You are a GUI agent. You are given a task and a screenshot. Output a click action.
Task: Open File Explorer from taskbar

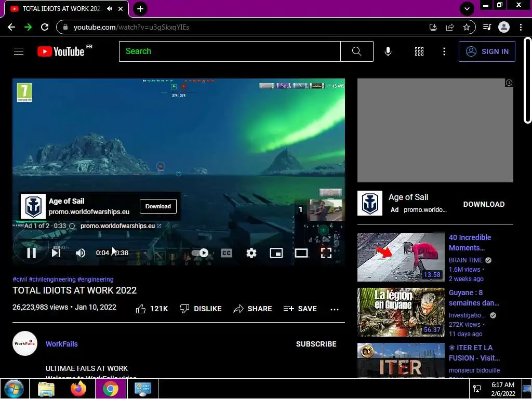coord(46,389)
